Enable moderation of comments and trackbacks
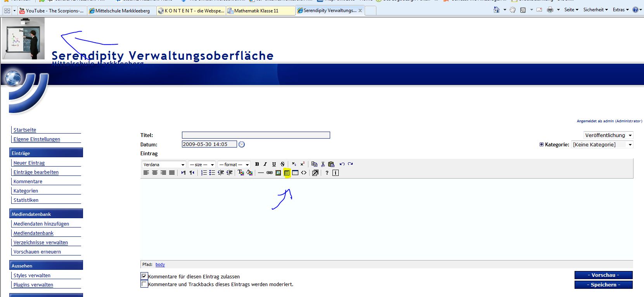The width and height of the screenshot is (644, 297). pos(144,284)
